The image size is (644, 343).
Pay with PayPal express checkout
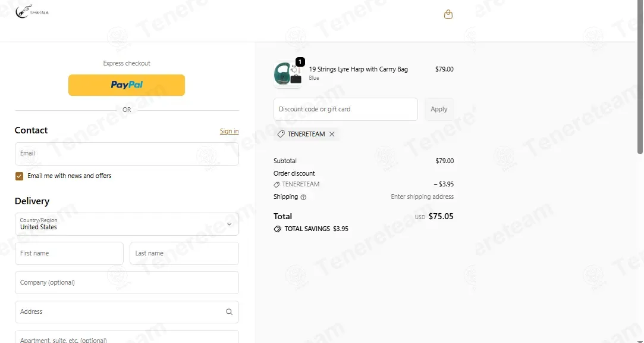(127, 85)
